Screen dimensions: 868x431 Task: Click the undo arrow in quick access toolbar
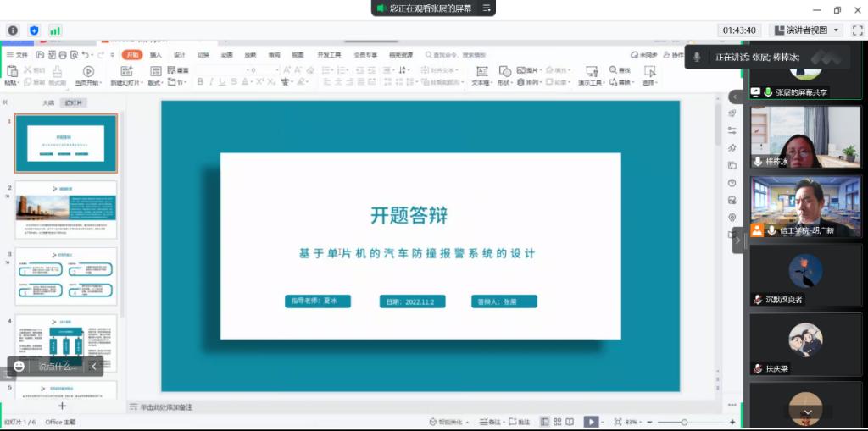tap(85, 55)
